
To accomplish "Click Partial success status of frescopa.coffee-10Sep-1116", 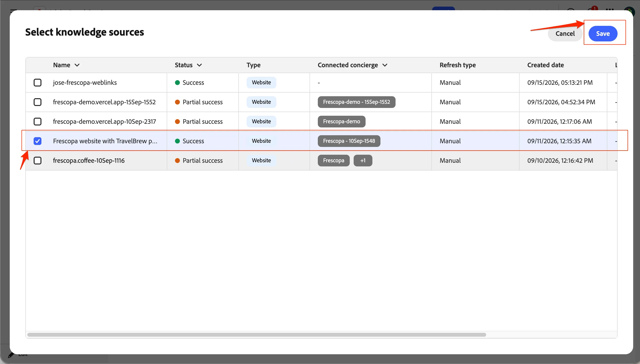I will (199, 161).
